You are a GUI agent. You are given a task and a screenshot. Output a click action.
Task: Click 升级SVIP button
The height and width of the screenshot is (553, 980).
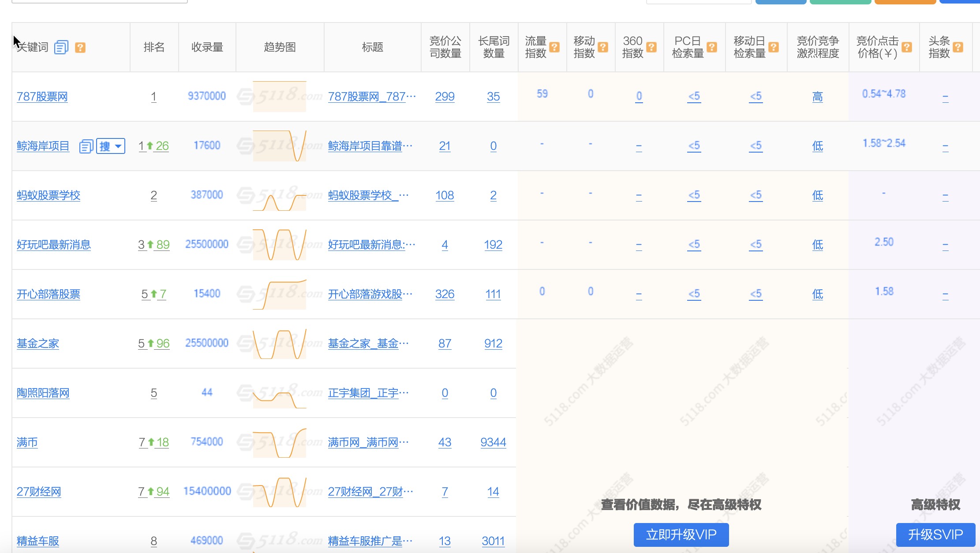coord(935,535)
